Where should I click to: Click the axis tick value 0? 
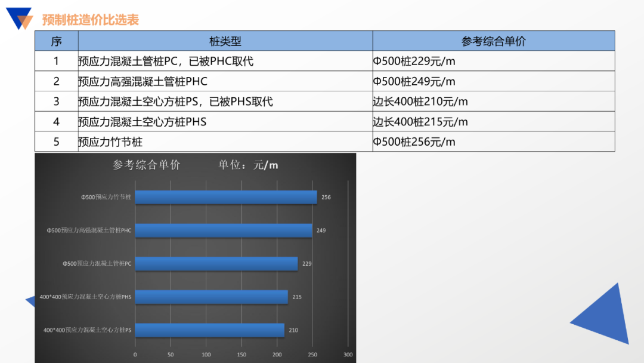point(135,355)
